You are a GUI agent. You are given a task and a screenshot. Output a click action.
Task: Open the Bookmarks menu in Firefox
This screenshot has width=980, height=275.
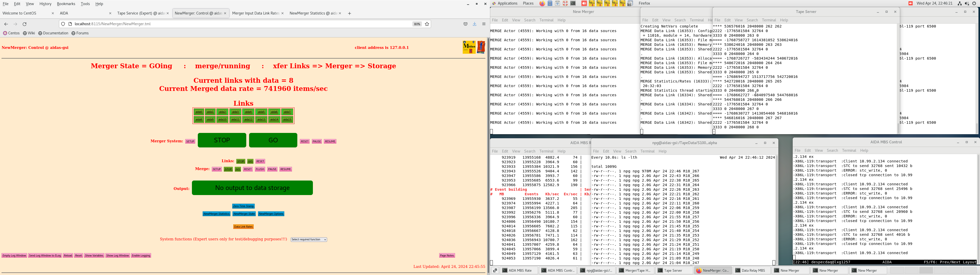[x=66, y=4]
